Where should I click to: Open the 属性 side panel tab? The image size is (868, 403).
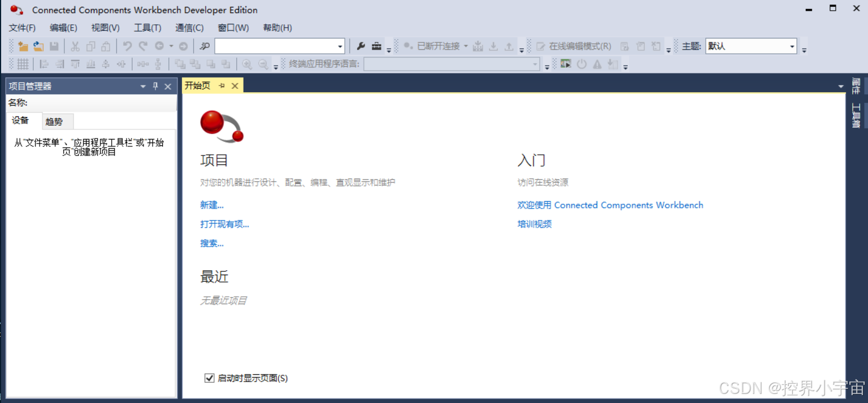856,86
